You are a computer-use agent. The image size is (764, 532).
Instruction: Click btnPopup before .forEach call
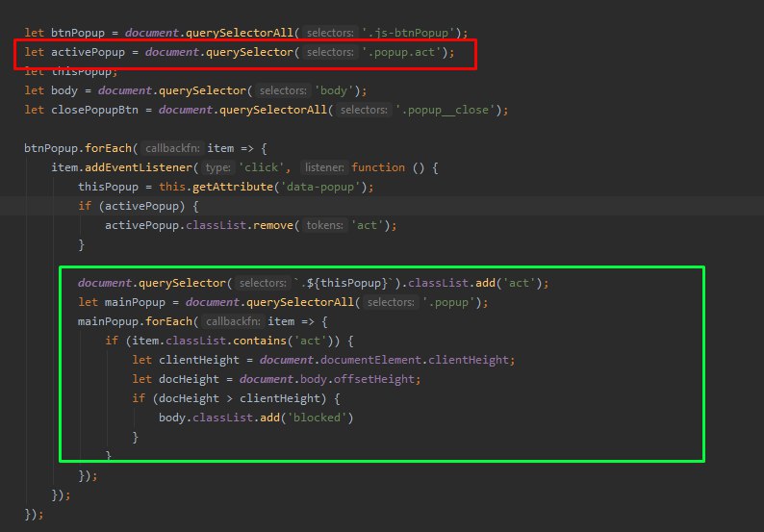[51, 148]
